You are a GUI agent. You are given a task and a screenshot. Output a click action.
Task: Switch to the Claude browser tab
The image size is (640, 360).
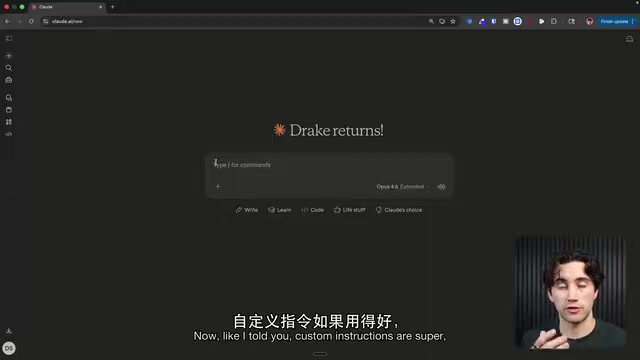(67, 7)
